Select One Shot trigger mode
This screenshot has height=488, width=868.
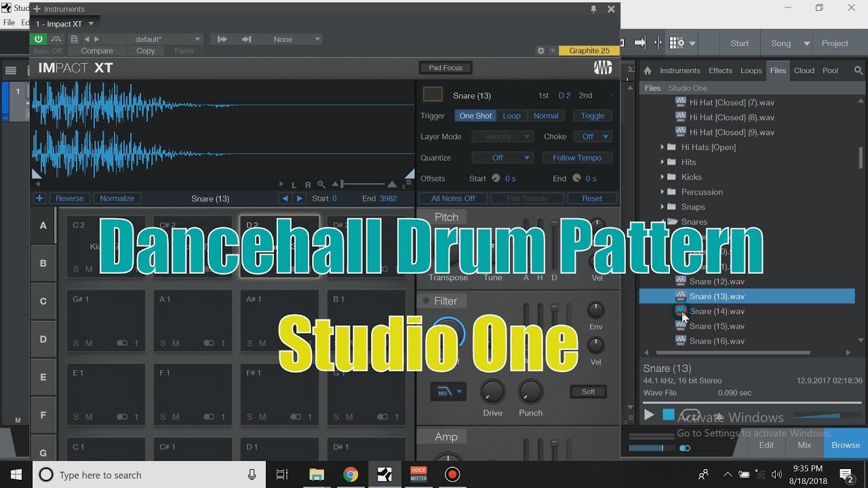pyautogui.click(x=475, y=116)
